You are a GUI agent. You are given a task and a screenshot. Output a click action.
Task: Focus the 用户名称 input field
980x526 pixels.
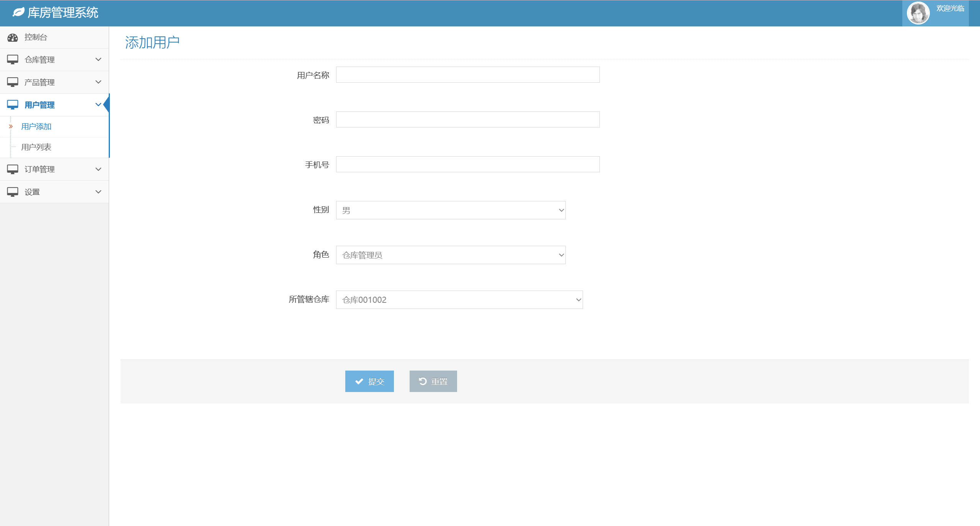(467, 75)
